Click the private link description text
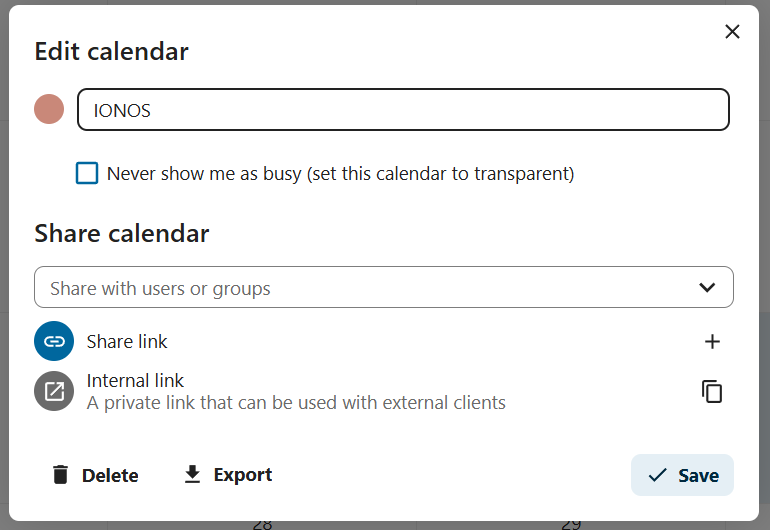Image resolution: width=770 pixels, height=530 pixels. coord(296,403)
